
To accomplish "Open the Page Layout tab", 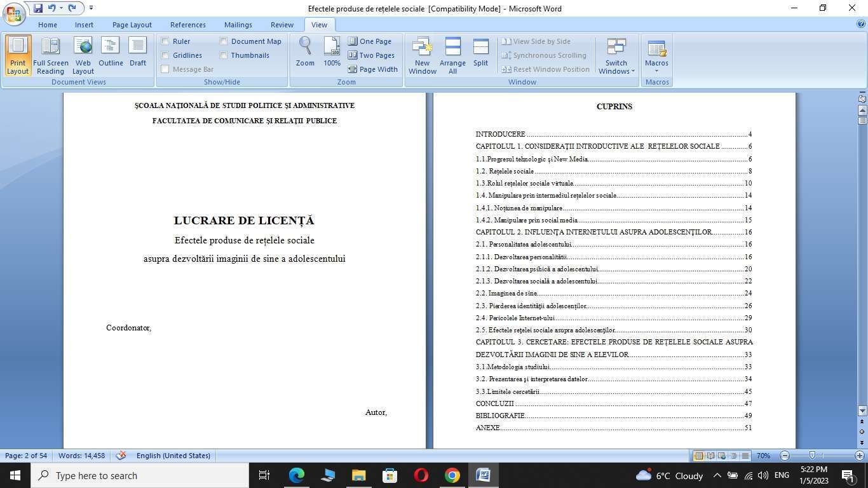I will (x=132, y=25).
